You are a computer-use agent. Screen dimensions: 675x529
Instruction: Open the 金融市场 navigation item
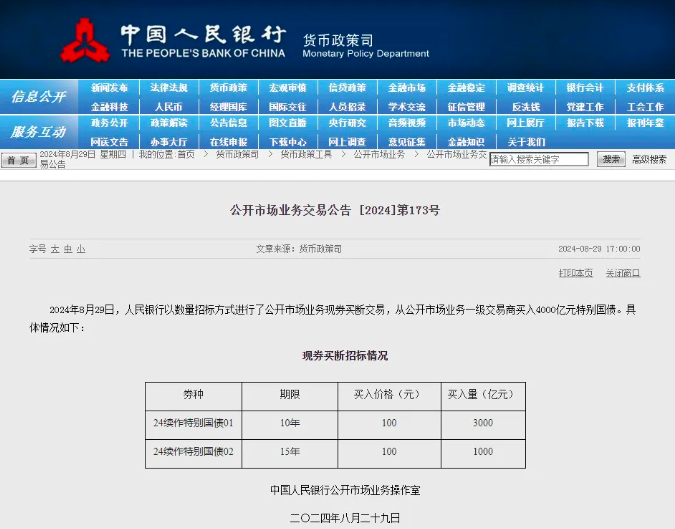(406, 88)
